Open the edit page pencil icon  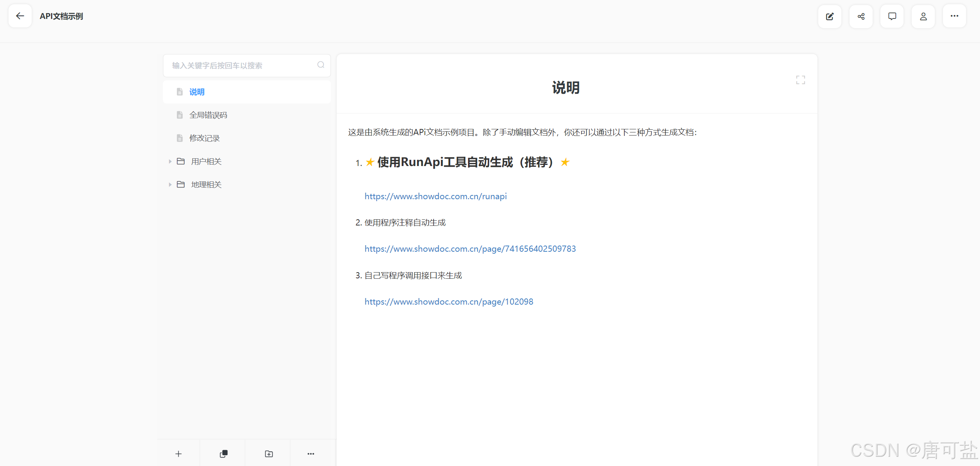click(829, 16)
